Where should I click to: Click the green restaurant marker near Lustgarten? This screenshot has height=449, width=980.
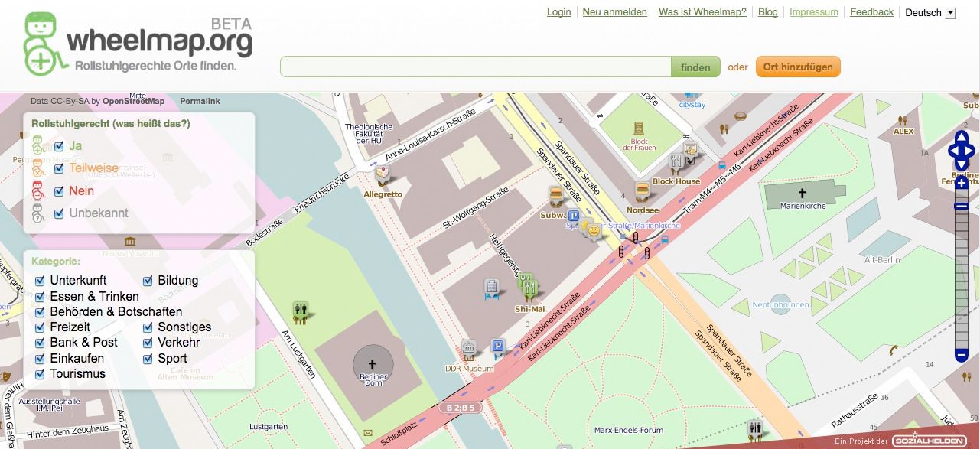coord(300,311)
